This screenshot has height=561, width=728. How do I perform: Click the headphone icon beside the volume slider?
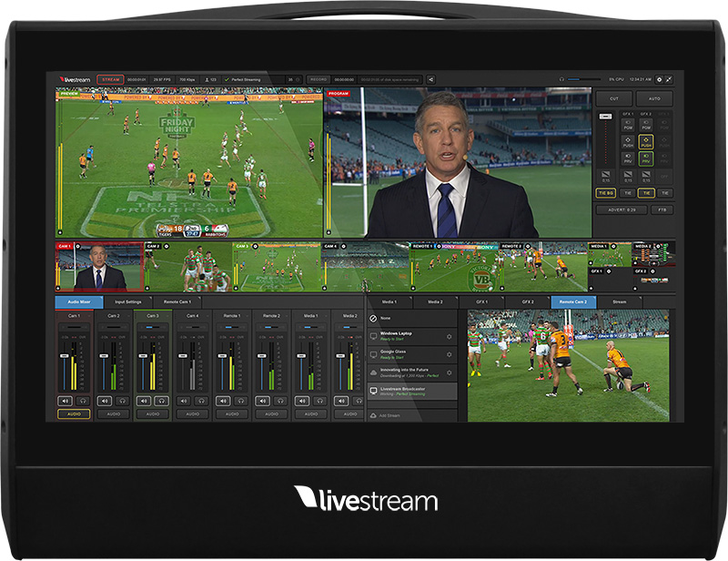[x=561, y=79]
